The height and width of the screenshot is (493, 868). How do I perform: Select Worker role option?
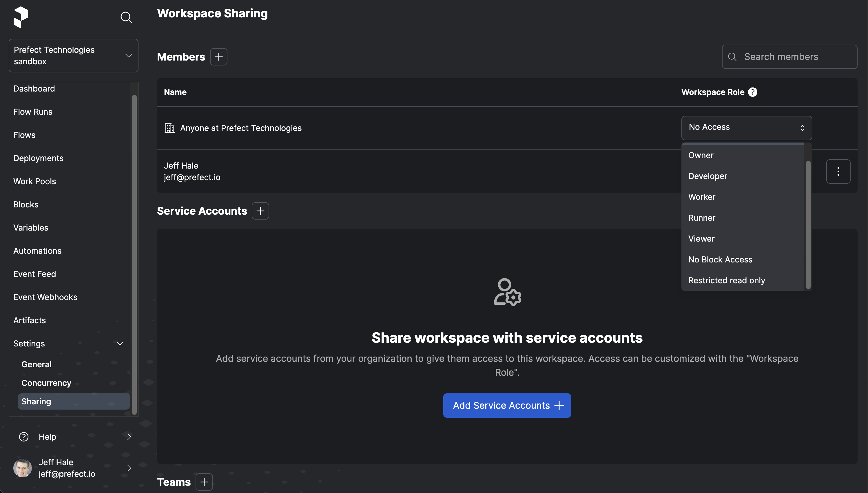point(743,197)
